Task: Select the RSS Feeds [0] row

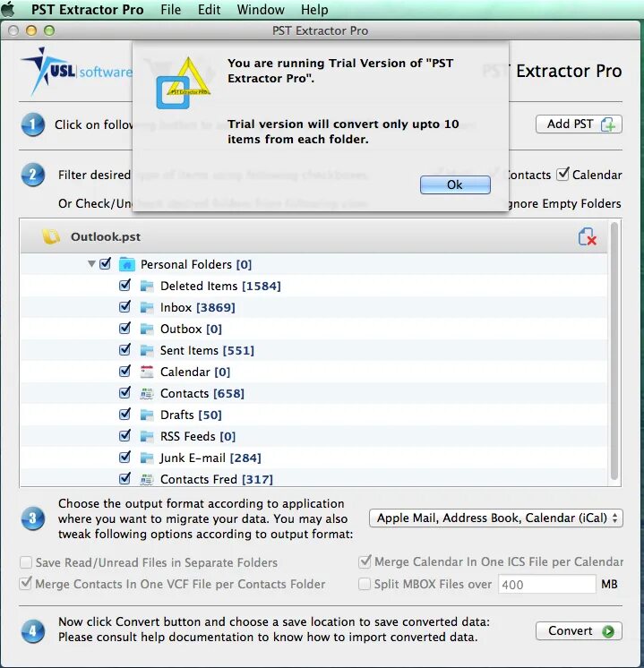Action: [313, 436]
